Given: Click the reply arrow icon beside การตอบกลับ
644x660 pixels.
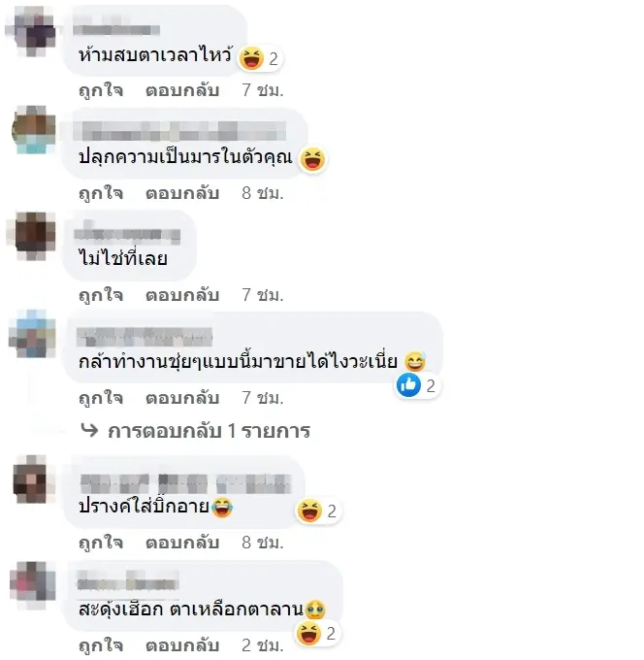Looking at the screenshot, I should tap(89, 430).
